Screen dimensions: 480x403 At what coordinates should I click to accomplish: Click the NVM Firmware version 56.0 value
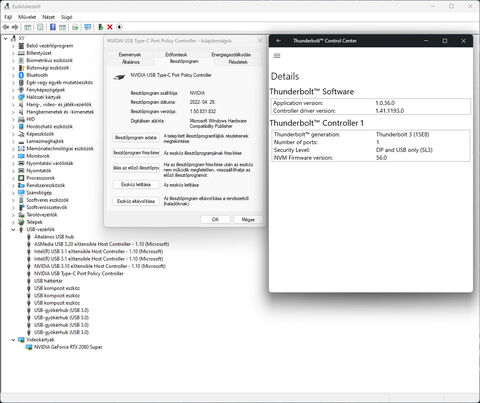[381, 158]
